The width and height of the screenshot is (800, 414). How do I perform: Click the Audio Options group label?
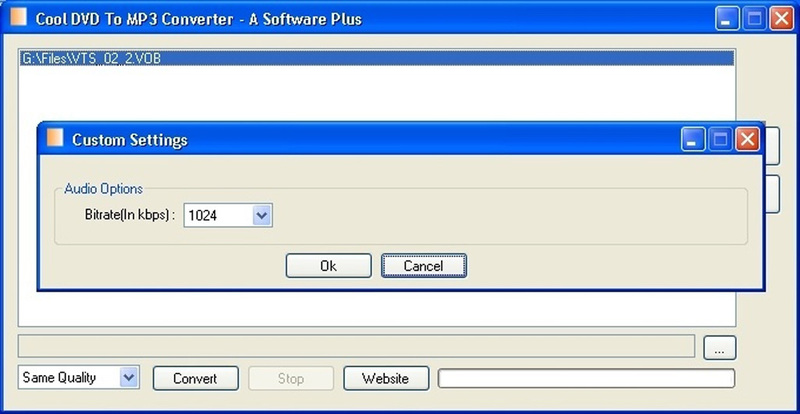tap(104, 189)
